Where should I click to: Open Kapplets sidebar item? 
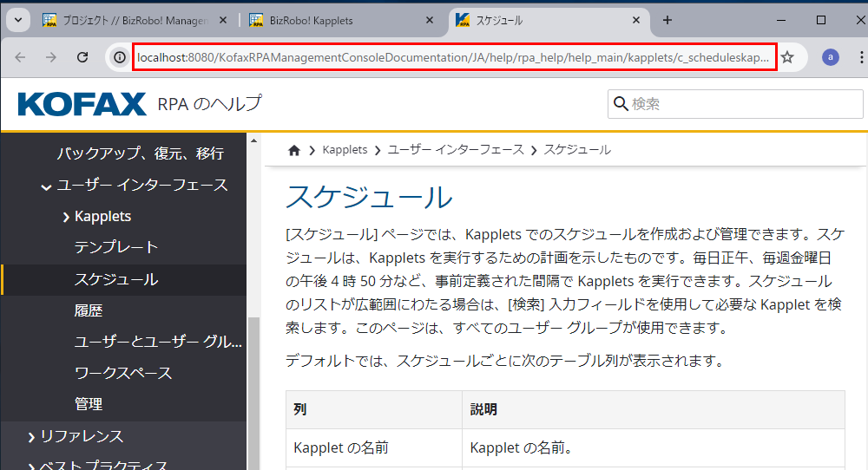[x=103, y=216]
